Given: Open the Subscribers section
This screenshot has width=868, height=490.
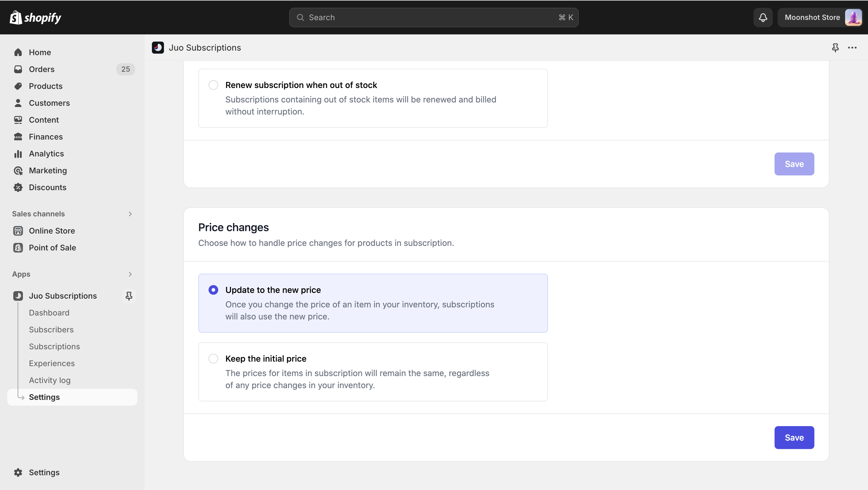Looking at the screenshot, I should [x=51, y=329].
